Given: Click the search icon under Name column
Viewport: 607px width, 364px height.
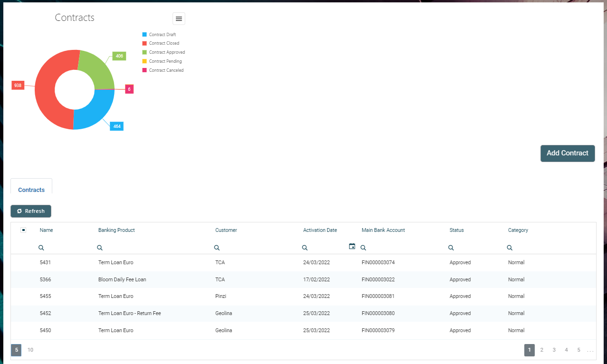Looking at the screenshot, I should tap(41, 248).
